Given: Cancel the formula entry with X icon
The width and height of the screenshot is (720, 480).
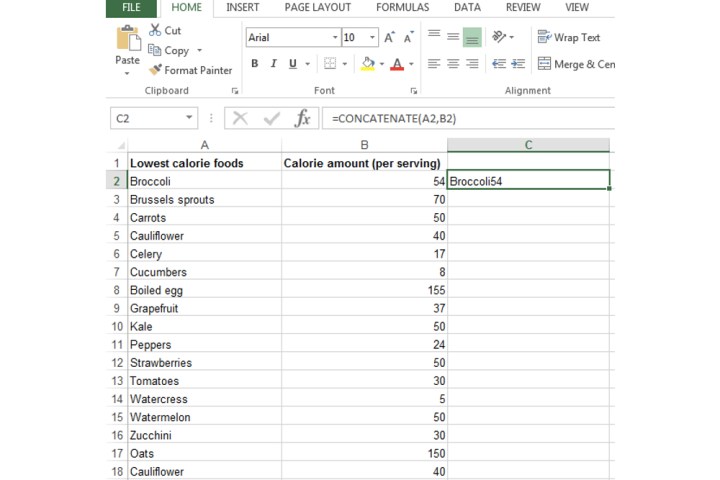Looking at the screenshot, I should [240, 118].
